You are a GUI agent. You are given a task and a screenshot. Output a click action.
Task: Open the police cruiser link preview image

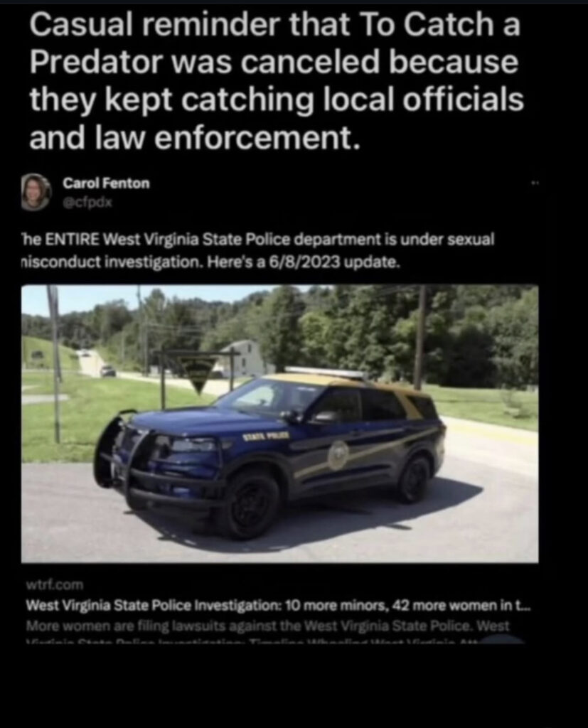(x=279, y=424)
